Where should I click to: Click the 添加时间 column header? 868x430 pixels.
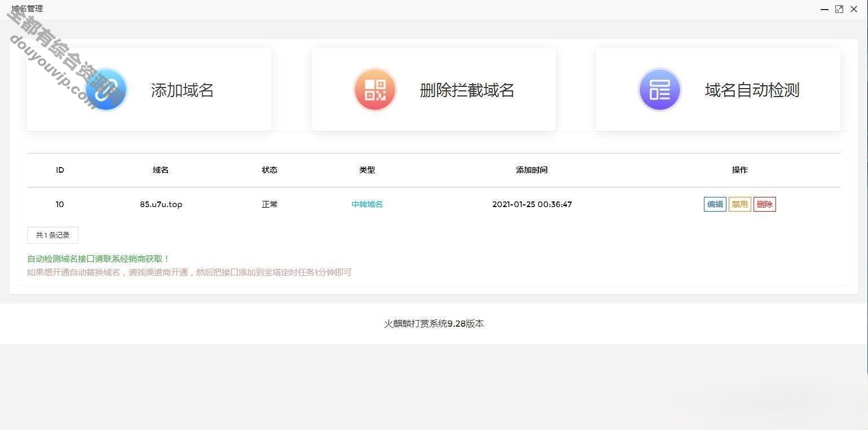[532, 170]
